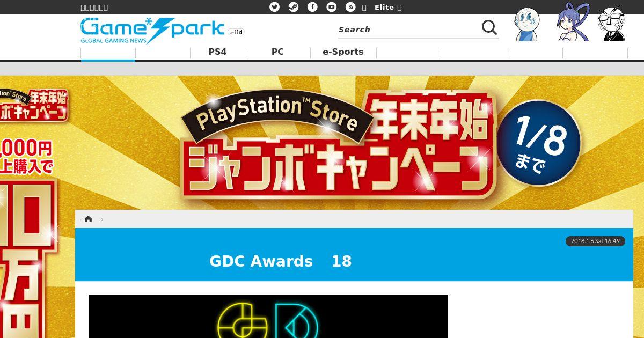Click the blue-haired girl mascot character
The width and height of the screenshot is (644, 338).
(x=572, y=22)
